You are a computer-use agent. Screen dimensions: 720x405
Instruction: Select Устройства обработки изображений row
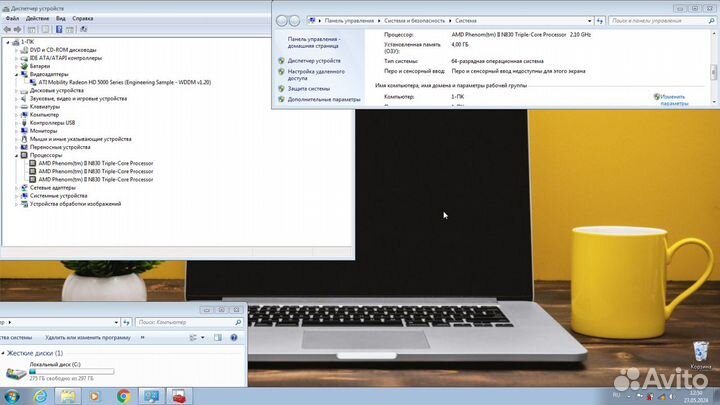coord(75,204)
